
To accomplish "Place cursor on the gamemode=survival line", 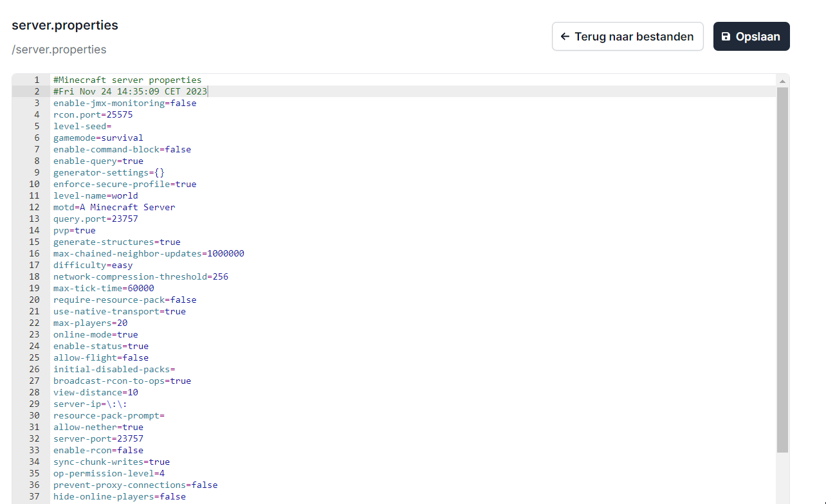I will [x=98, y=138].
